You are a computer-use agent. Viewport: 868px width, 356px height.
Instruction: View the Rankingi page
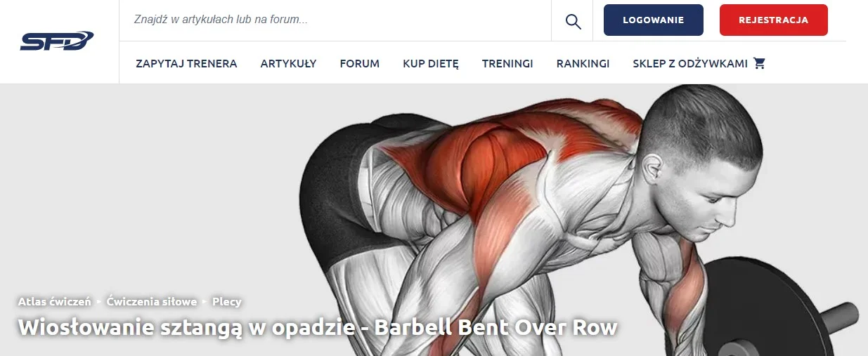point(583,63)
